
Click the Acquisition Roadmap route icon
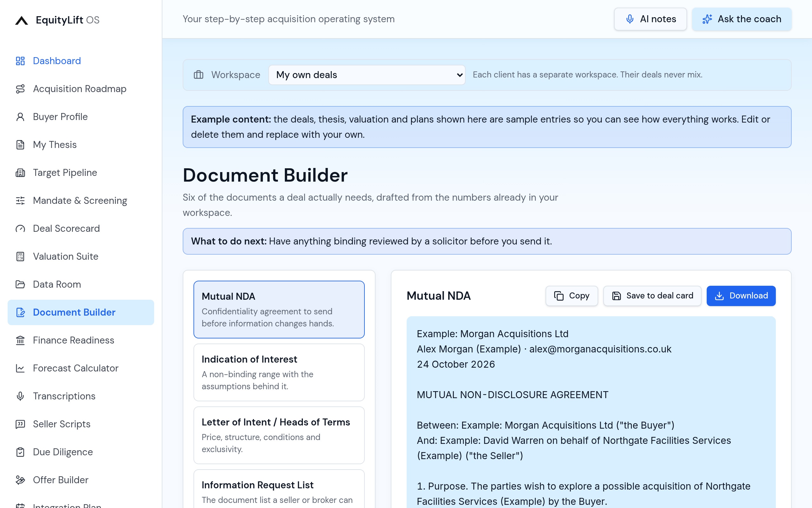point(20,89)
